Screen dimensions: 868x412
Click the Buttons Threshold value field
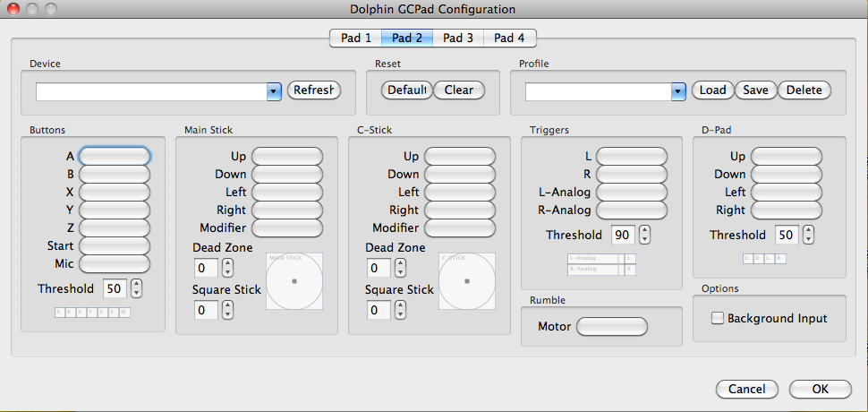pyautogui.click(x=115, y=288)
